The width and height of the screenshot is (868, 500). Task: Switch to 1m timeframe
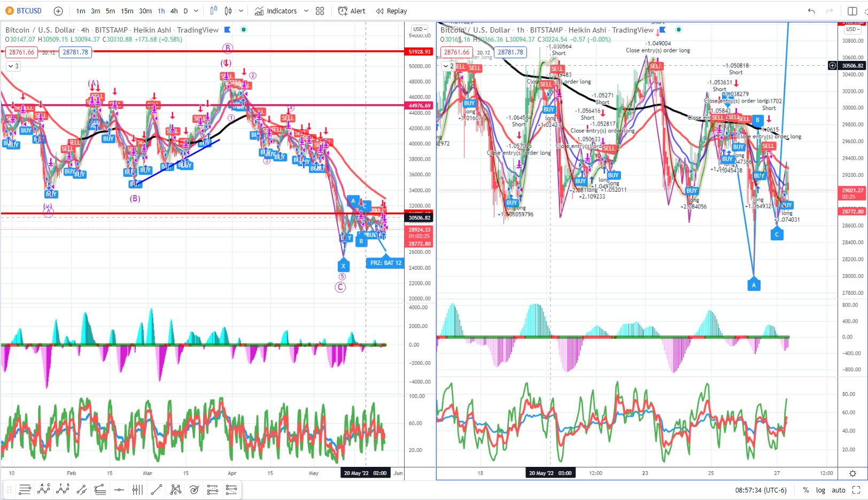pyautogui.click(x=81, y=11)
